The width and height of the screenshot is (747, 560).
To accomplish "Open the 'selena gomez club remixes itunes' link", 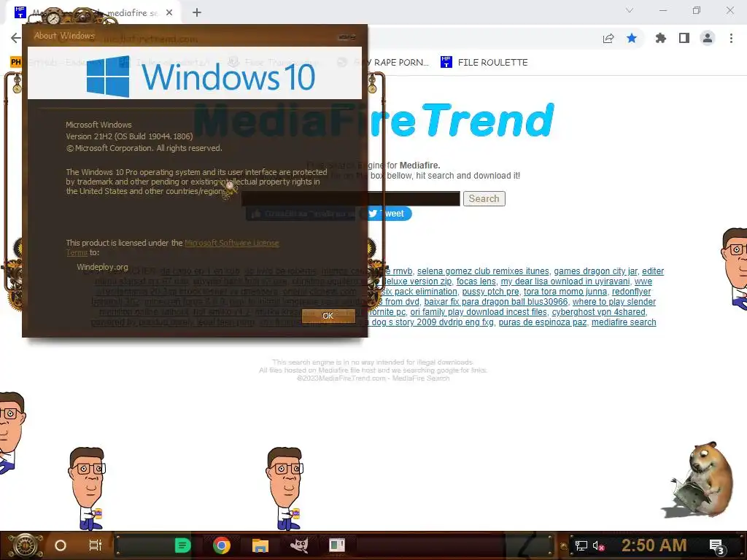I will (483, 271).
